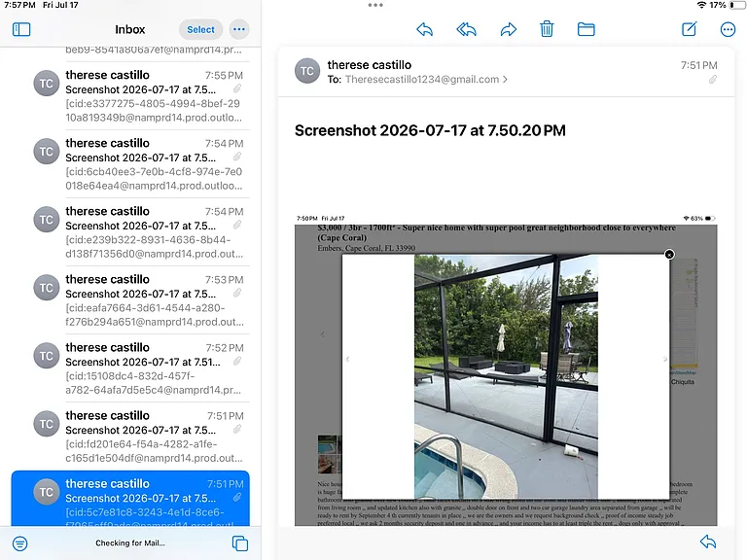This screenshot has width=747, height=560.
Task: Open the email received at 7:53 PM
Action: [x=130, y=300]
